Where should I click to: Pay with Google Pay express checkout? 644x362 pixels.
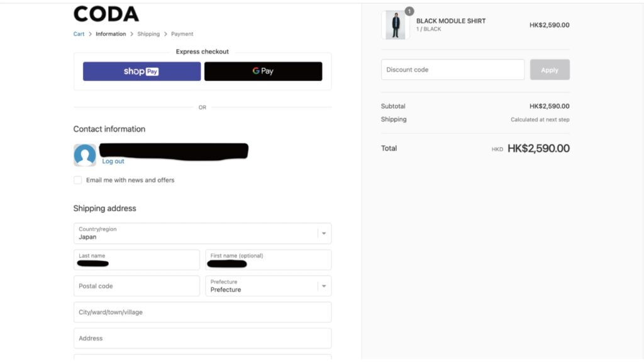click(264, 72)
